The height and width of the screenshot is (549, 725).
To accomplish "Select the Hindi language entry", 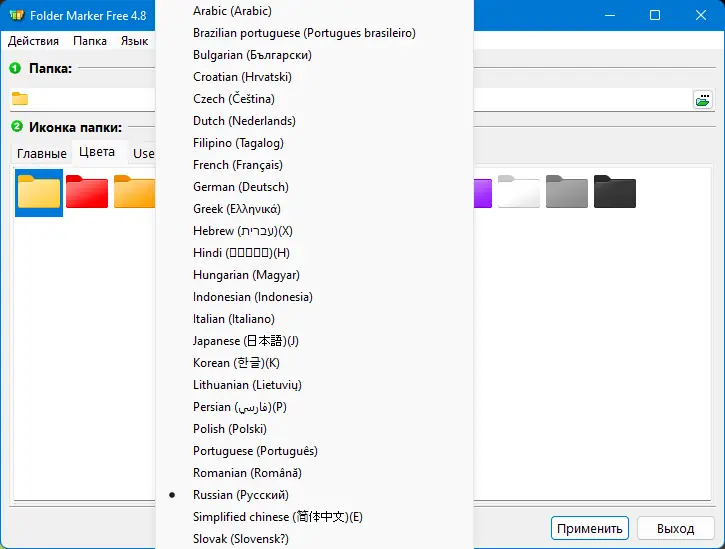I will tap(314, 253).
